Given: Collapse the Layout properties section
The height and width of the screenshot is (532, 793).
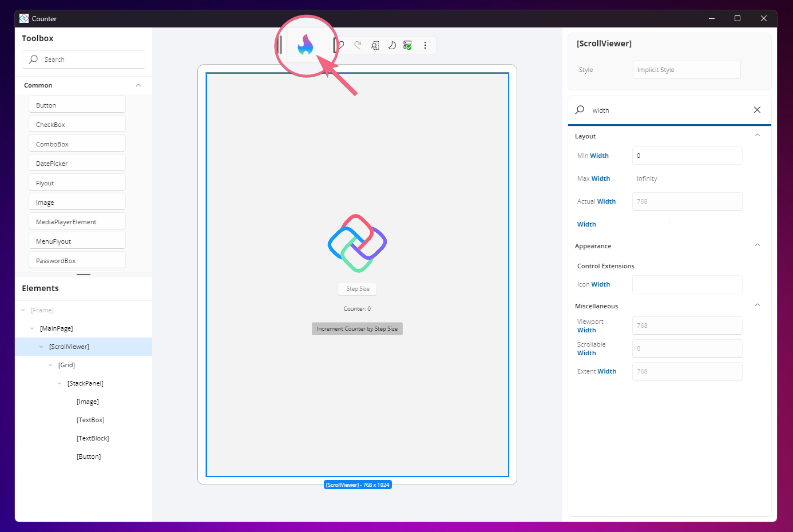Looking at the screenshot, I should [x=757, y=136].
